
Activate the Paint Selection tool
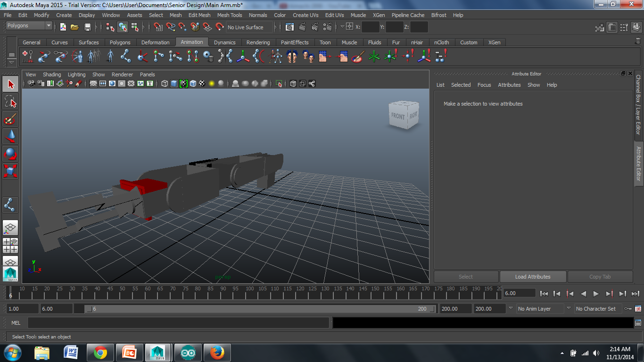tap(10, 119)
